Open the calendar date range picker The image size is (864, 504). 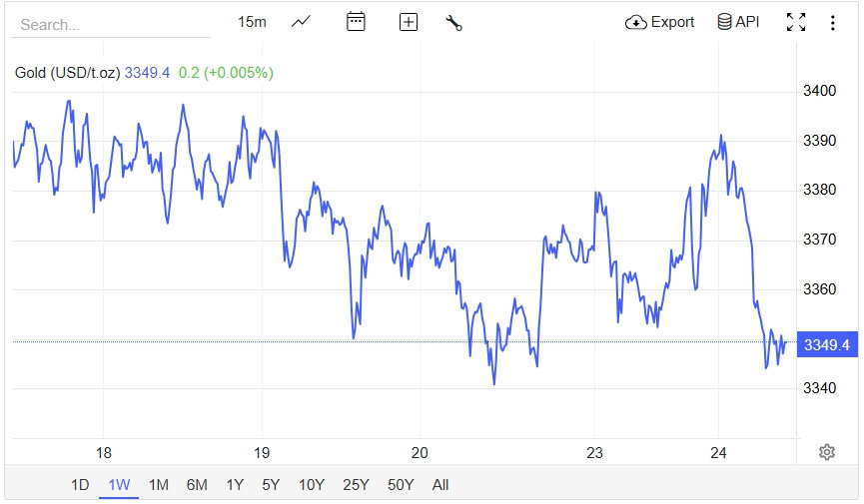(x=356, y=22)
